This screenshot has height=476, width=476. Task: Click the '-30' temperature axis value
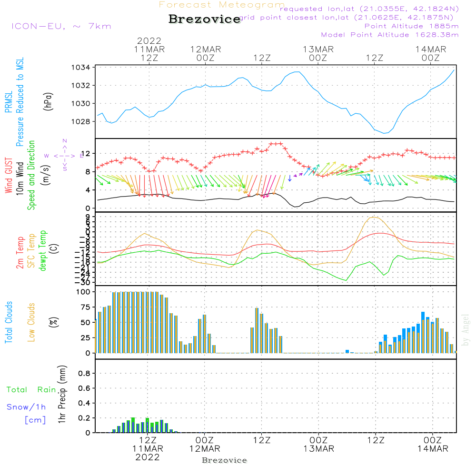point(82,283)
